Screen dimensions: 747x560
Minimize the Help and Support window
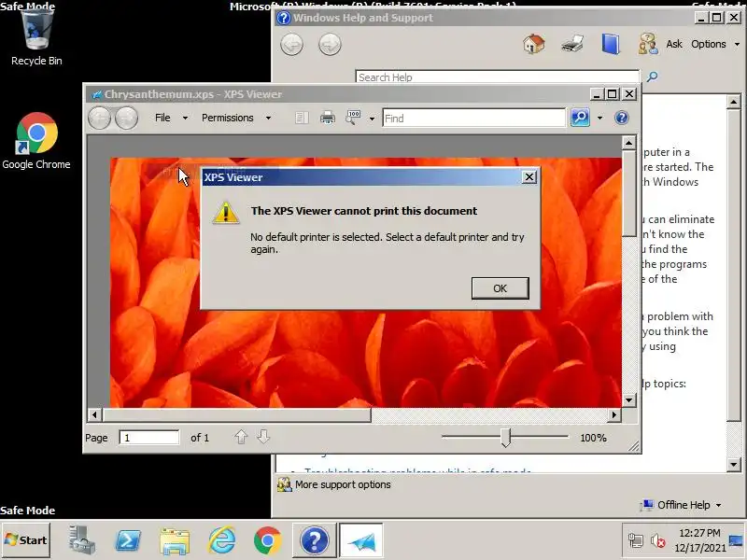[x=700, y=18]
